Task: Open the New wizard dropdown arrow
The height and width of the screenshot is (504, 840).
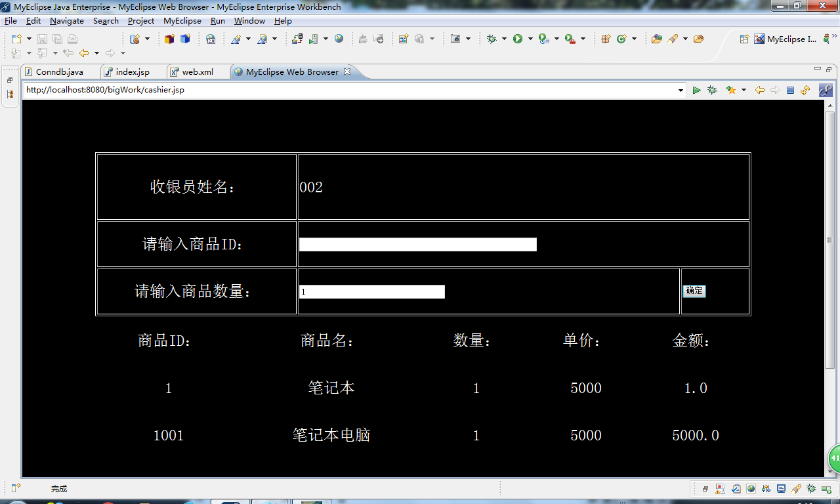Action: [x=28, y=39]
